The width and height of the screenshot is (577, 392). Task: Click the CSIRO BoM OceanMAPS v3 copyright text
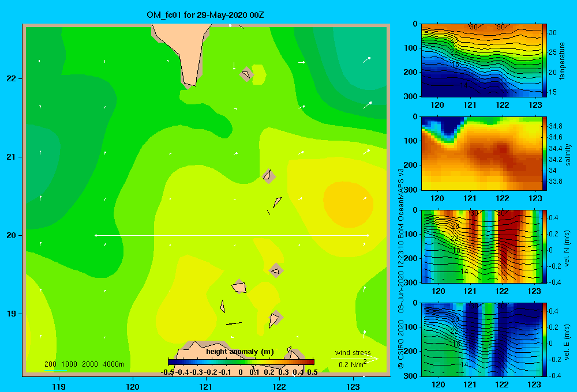point(401,269)
